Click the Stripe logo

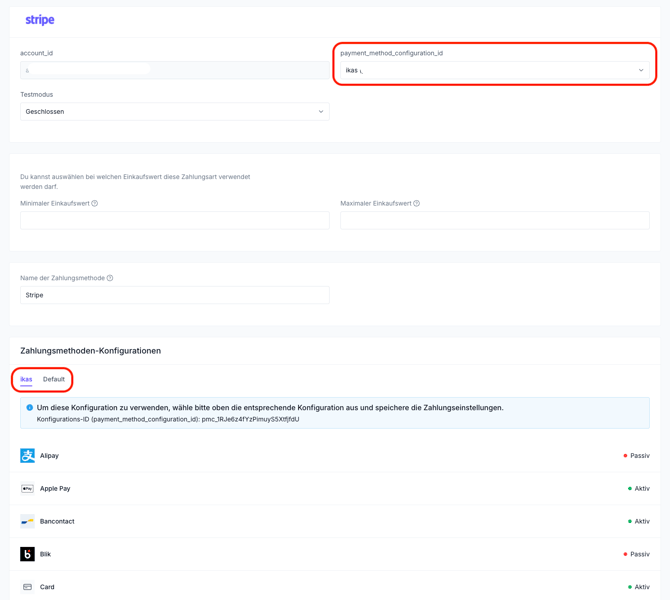(40, 20)
